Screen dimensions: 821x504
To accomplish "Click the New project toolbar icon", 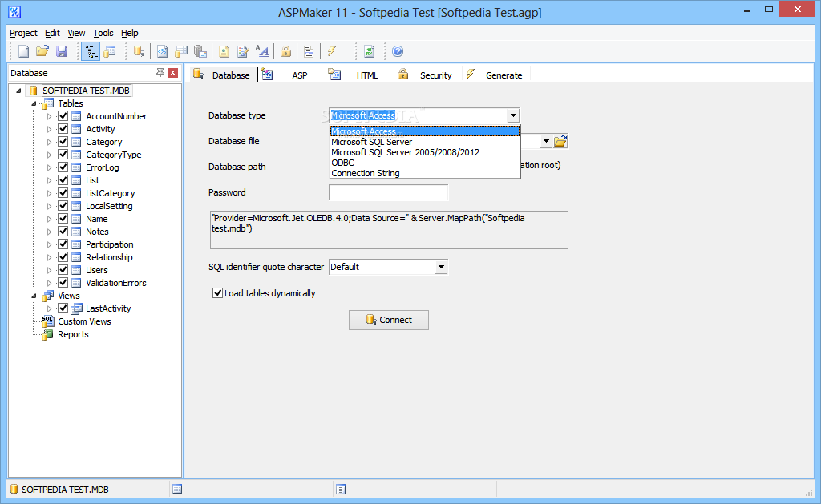I will click(x=23, y=51).
